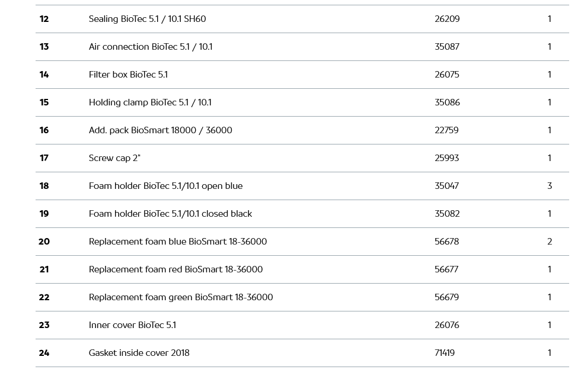Click Inner cover BioTec 5.1 entry

[132, 325]
